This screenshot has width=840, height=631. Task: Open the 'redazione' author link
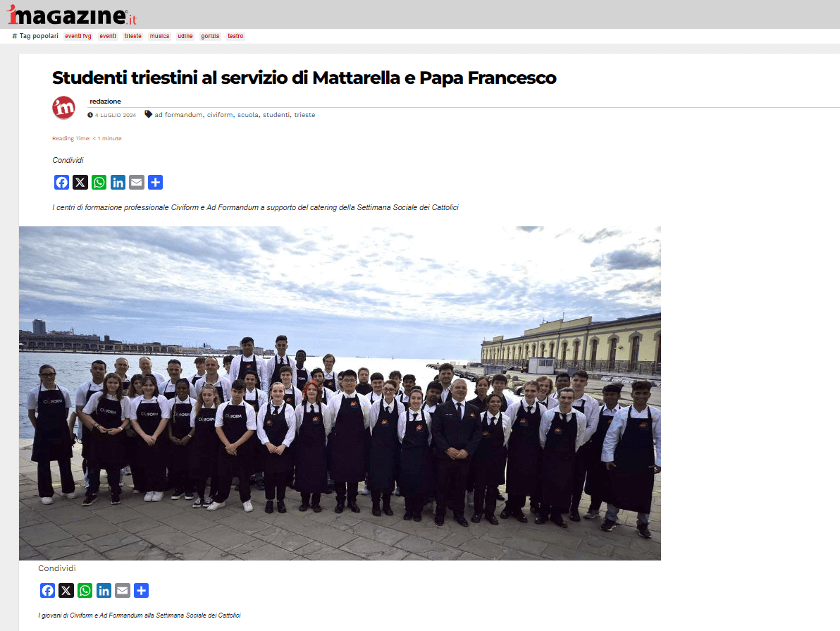pyautogui.click(x=105, y=102)
